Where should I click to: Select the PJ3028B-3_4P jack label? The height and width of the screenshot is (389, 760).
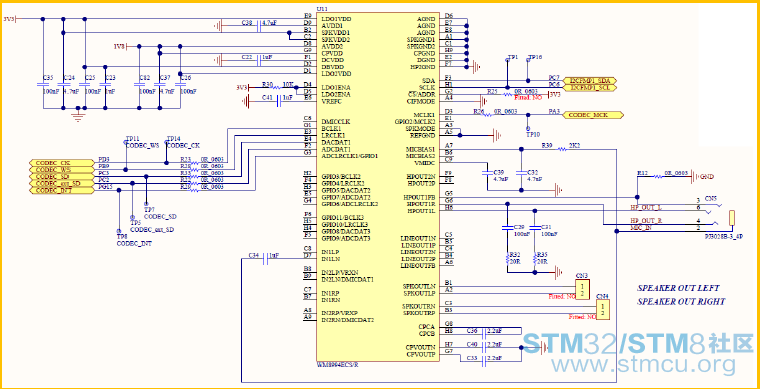(x=724, y=236)
